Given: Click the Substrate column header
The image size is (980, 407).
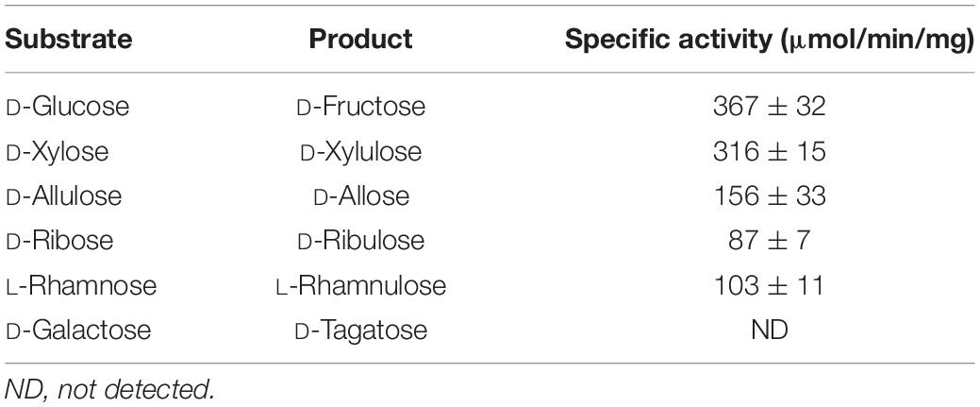Looking at the screenshot, I should 69,39.
